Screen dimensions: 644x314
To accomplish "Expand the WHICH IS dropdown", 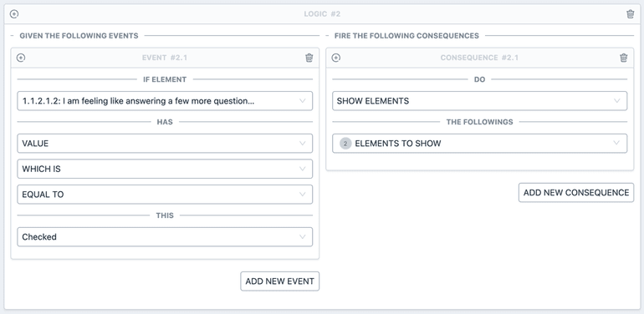I will point(165,169).
